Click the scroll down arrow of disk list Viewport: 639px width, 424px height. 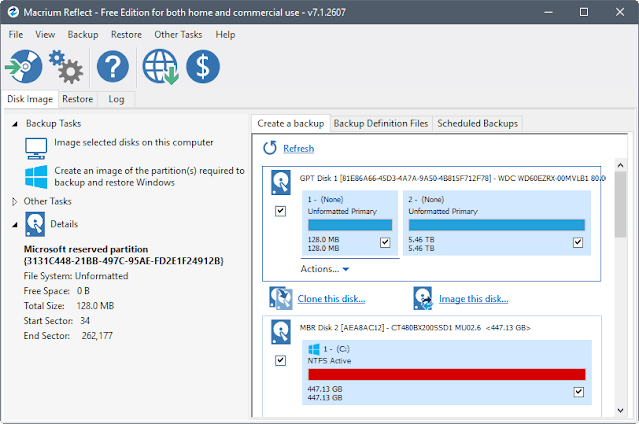tap(620, 410)
